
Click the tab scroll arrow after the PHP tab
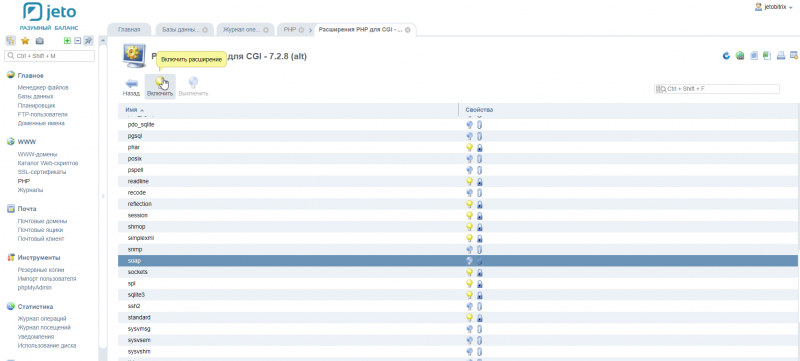(311, 30)
